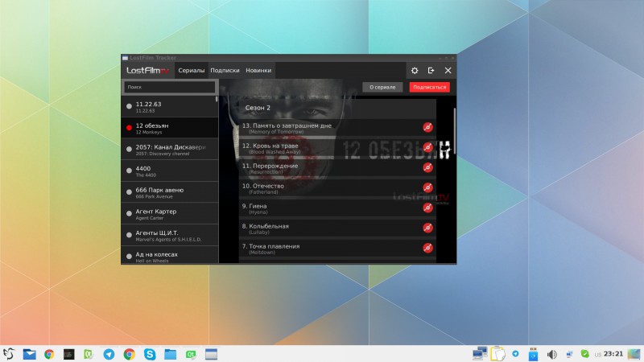Viewport: 644px width, 362px height.
Task: Click the green checkmark tray icon
Action: [x=585, y=353]
